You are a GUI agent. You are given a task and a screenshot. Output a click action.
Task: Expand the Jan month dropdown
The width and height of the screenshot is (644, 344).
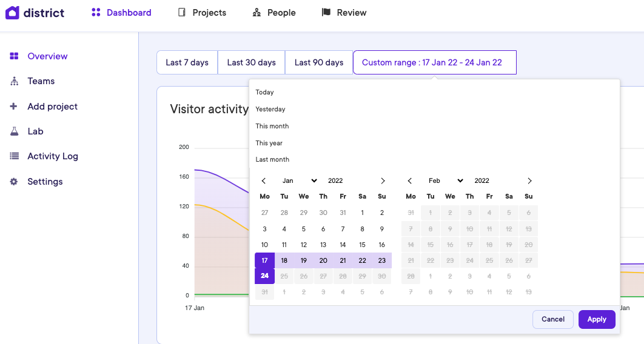click(x=300, y=180)
